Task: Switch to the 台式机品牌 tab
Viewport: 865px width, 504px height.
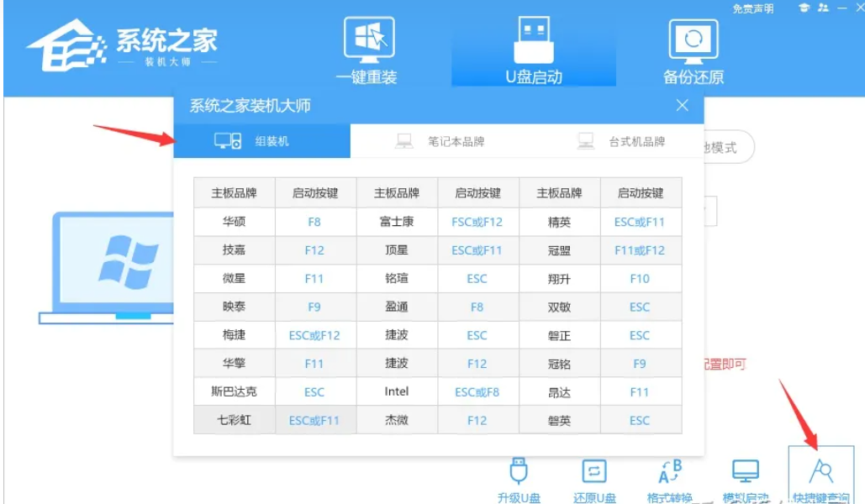Action: click(620, 142)
